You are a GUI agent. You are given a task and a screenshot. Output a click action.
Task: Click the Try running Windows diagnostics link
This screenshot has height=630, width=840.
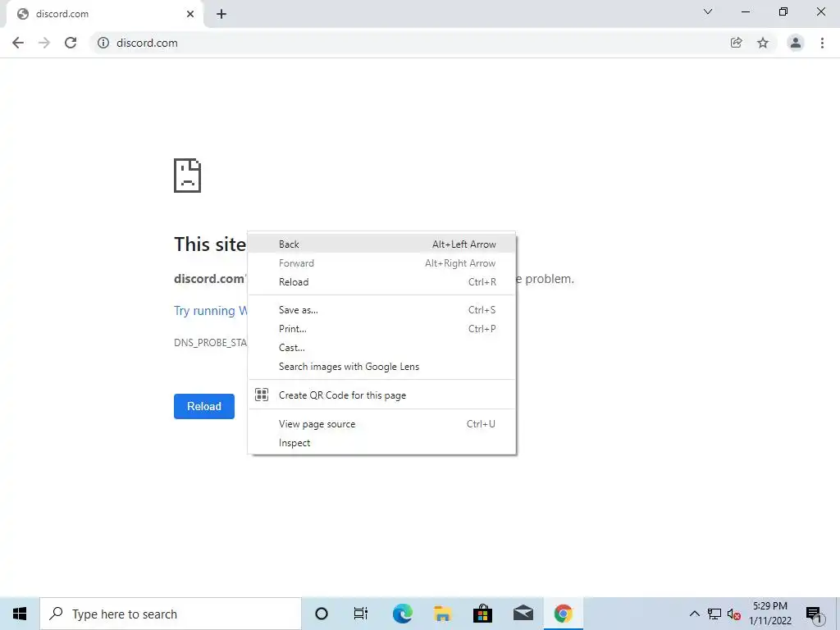tap(211, 311)
